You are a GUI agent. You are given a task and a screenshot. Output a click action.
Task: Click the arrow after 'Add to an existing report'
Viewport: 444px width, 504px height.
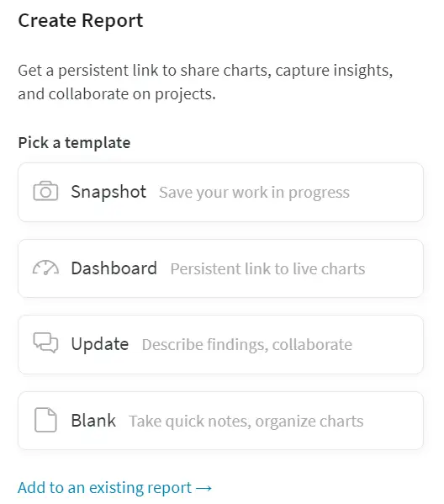(204, 488)
